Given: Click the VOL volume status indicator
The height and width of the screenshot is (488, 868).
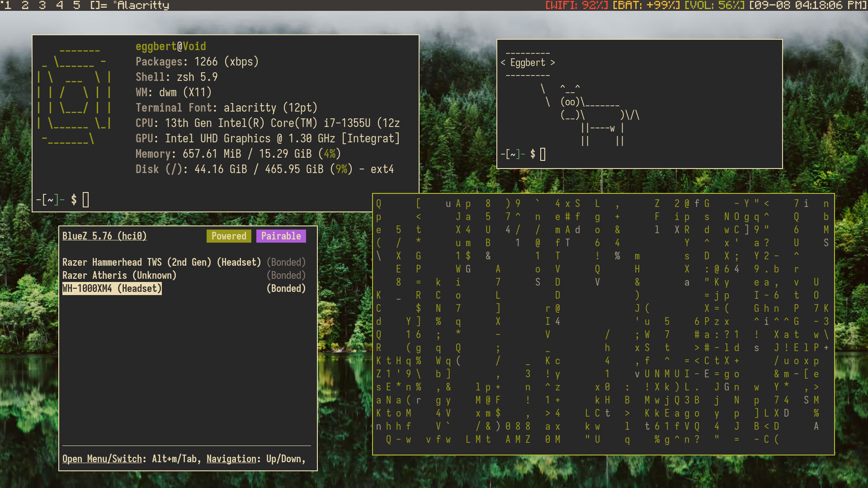Looking at the screenshot, I should (714, 5).
